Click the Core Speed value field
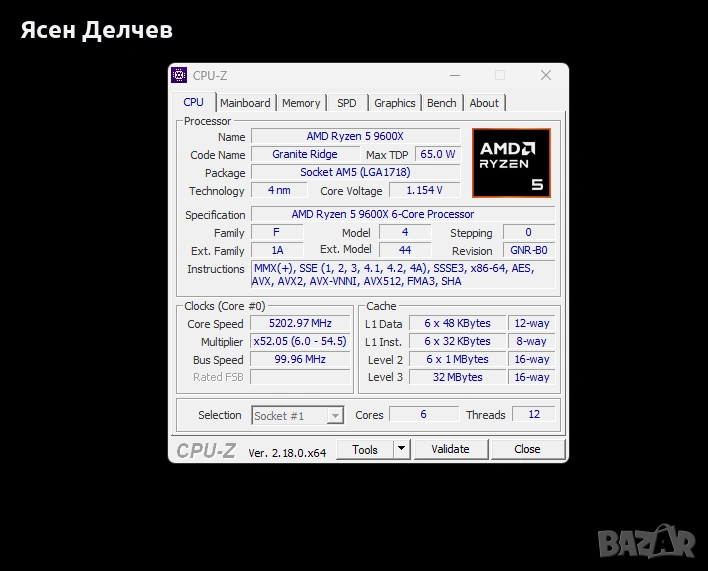708x571 pixels. (299, 324)
